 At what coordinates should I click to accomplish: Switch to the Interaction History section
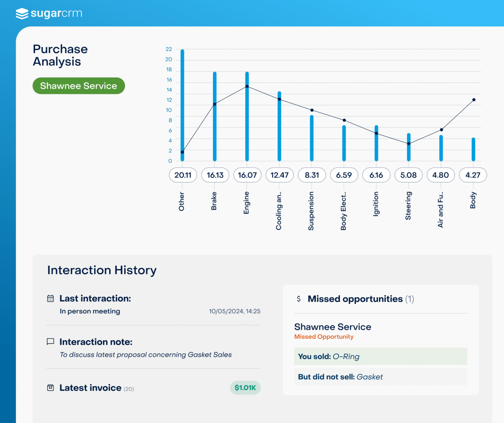pyautogui.click(x=102, y=270)
